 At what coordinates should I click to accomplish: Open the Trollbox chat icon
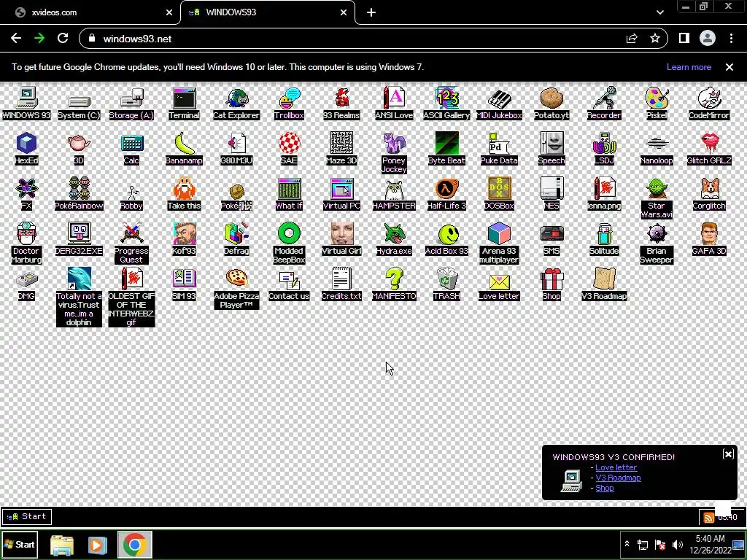[289, 104]
